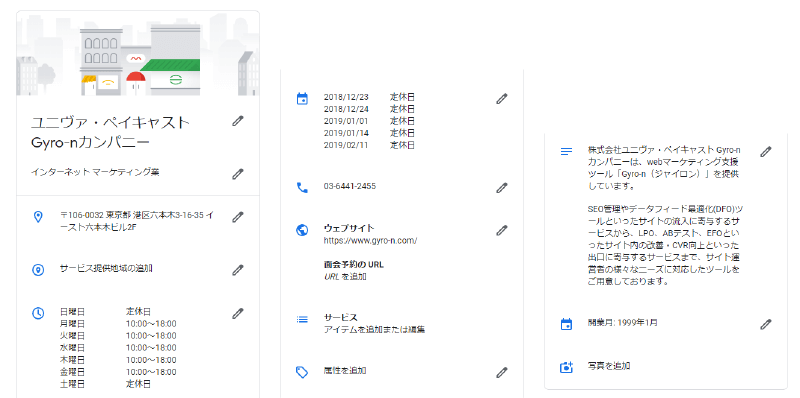The width and height of the screenshot is (800, 398).
Task: Edit the business description pencil icon
Action: pos(766,152)
